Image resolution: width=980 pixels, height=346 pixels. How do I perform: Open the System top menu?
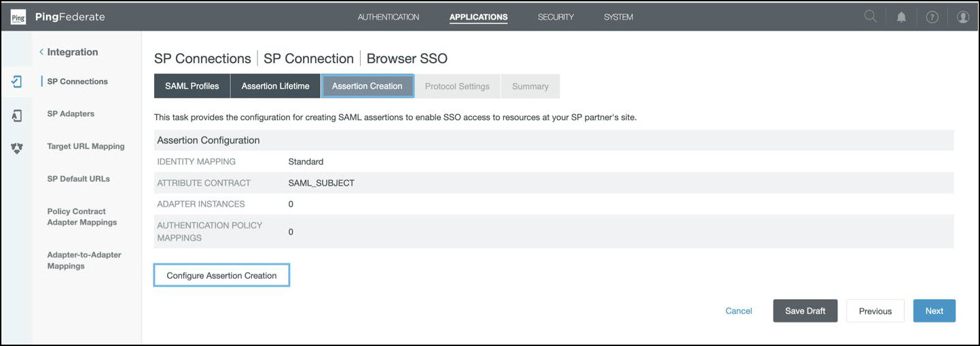click(x=618, y=17)
